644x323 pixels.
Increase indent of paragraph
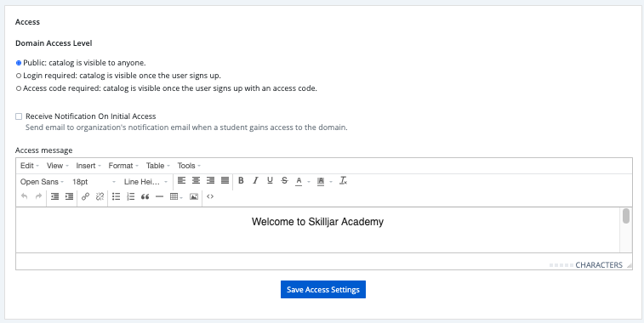(69, 196)
